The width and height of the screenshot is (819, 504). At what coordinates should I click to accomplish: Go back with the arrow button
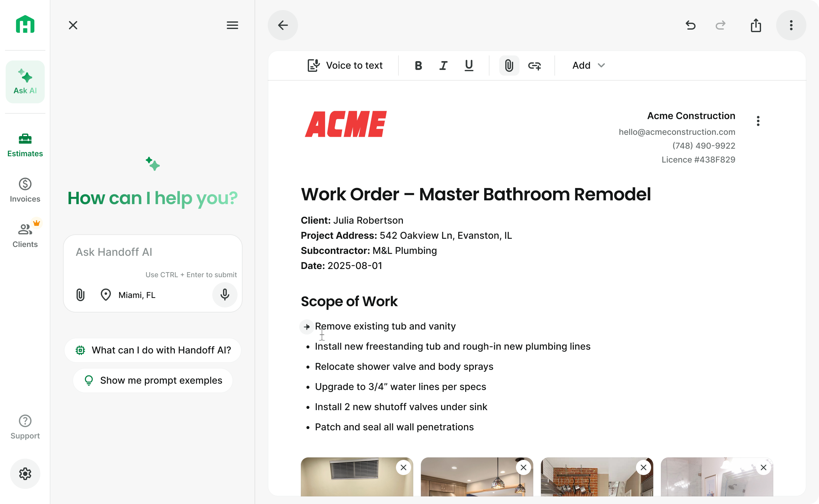(283, 25)
